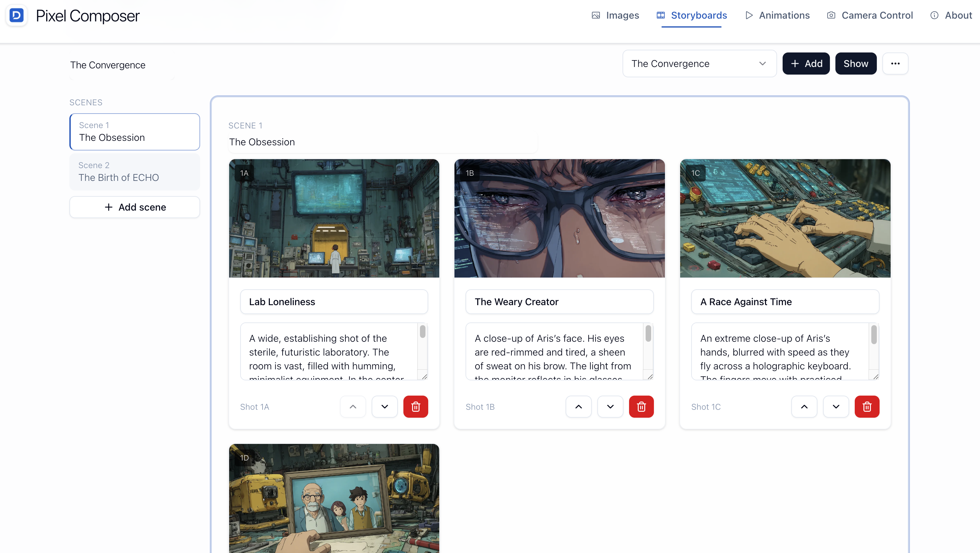Click the Add storyboard button

(x=806, y=64)
